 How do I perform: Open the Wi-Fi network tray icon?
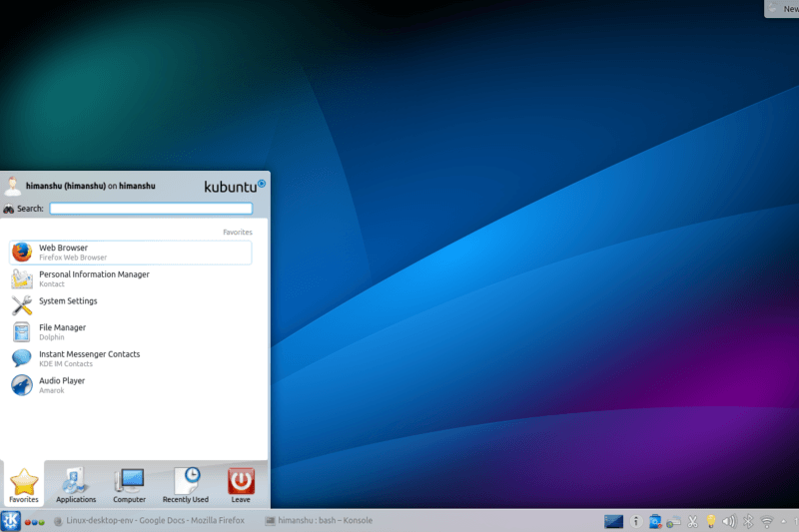(x=766, y=522)
